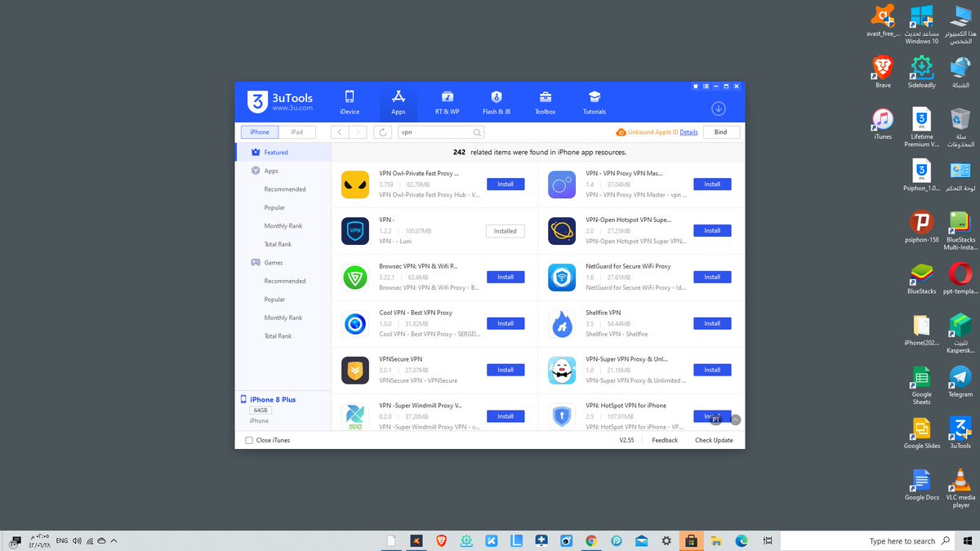Viewport: 980px width, 551px height.
Task: Switch to the Apps section
Action: pos(399,102)
